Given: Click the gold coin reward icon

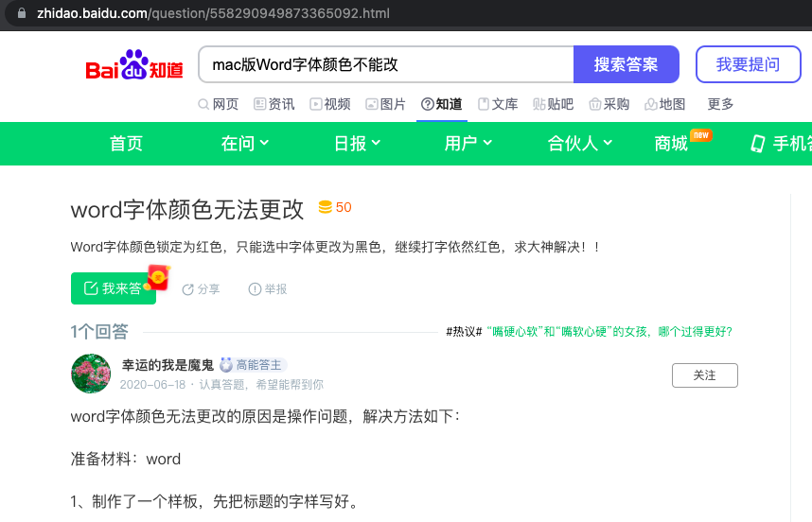Looking at the screenshot, I should 326,207.
